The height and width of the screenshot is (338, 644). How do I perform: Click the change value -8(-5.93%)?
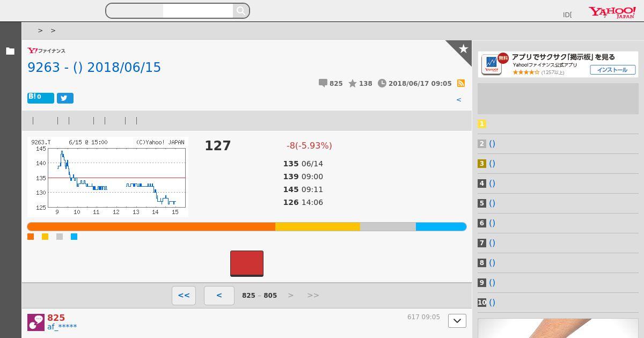coord(309,146)
